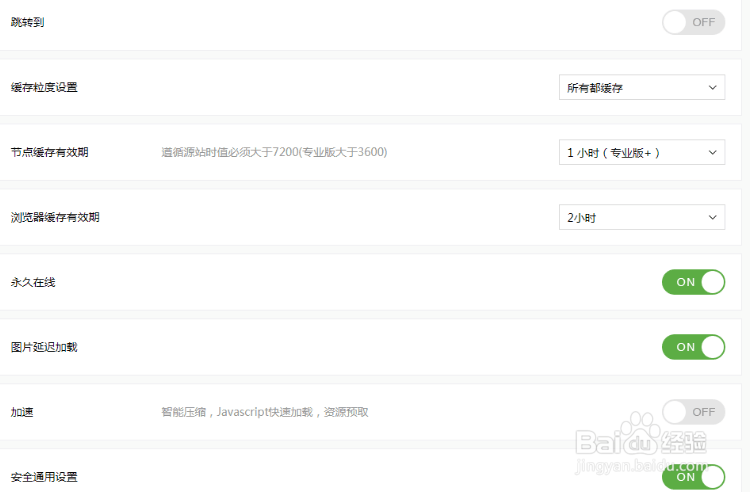Toggle the 跳转到 switch on
The height and width of the screenshot is (492, 750).
click(693, 22)
